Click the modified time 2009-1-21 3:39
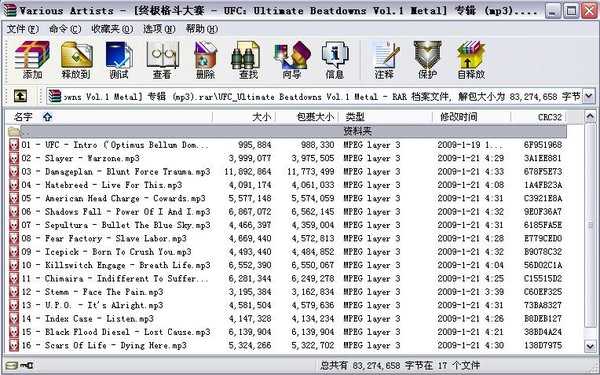Screen dimensions: 600x375 (471, 292)
